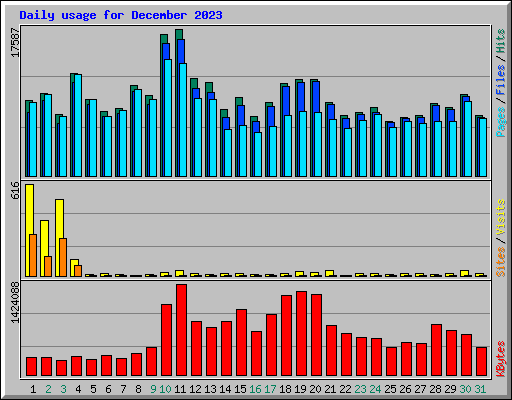
Task: Click day 1 on the x-axis
Action: pyautogui.click(x=33, y=389)
